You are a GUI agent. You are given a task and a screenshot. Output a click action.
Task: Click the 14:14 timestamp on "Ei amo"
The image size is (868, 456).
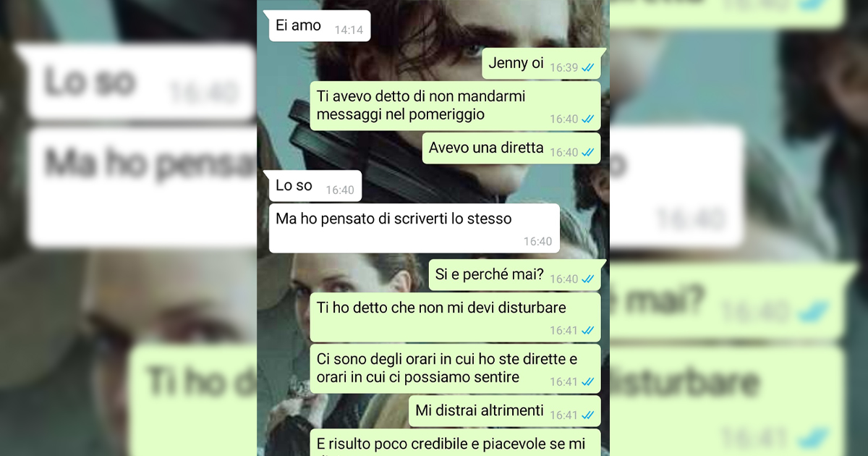click(x=349, y=30)
